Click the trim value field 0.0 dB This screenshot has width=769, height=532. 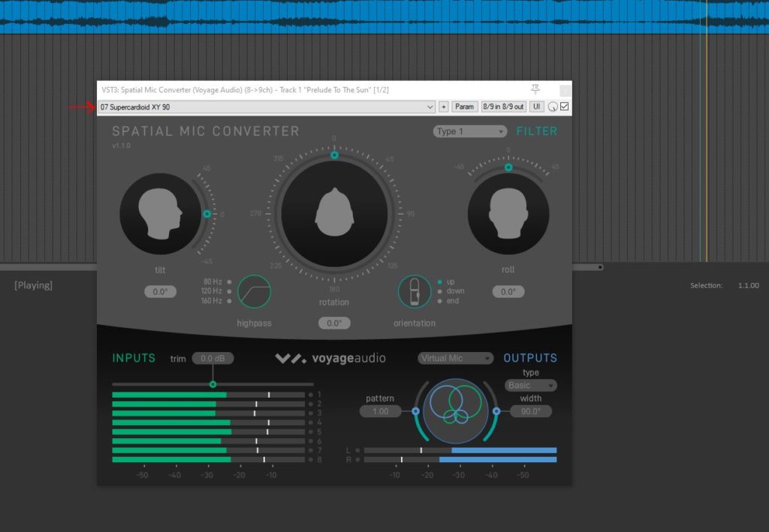[x=213, y=359]
